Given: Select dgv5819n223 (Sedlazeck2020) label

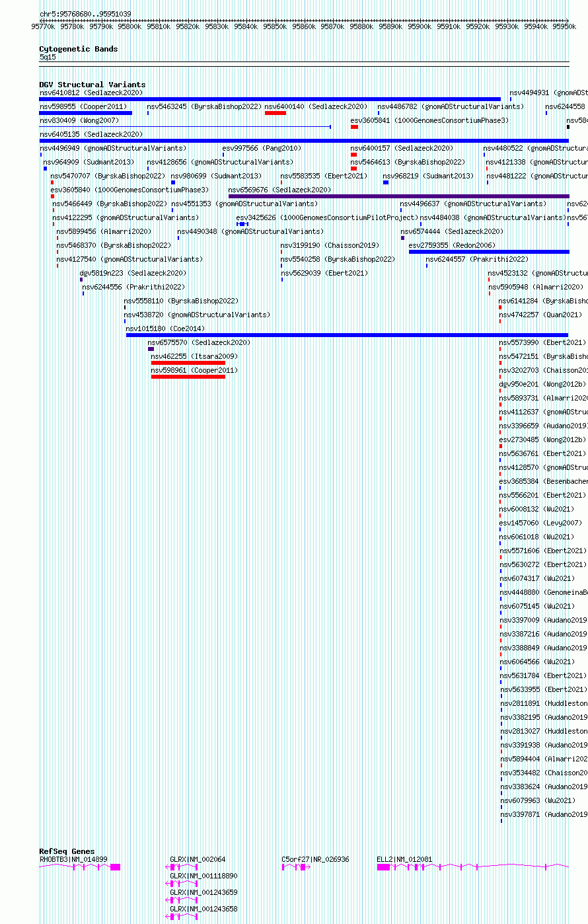Looking at the screenshot, I should pyautogui.click(x=133, y=273).
